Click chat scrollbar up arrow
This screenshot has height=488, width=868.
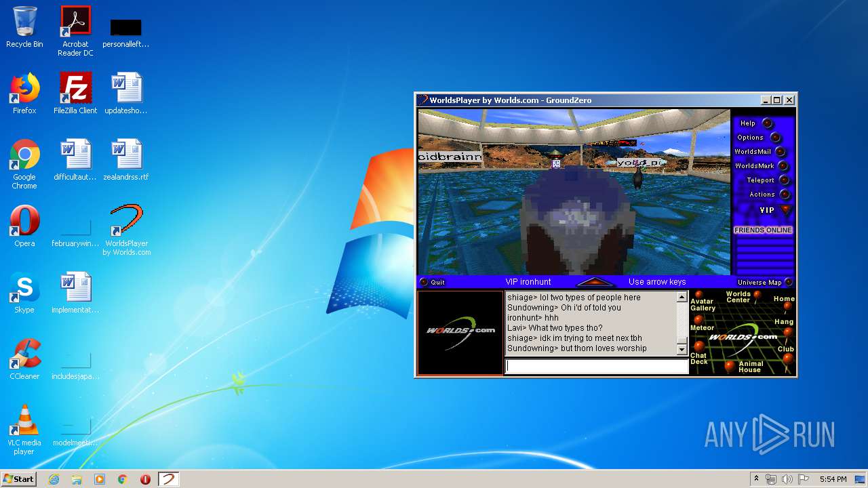(682, 297)
